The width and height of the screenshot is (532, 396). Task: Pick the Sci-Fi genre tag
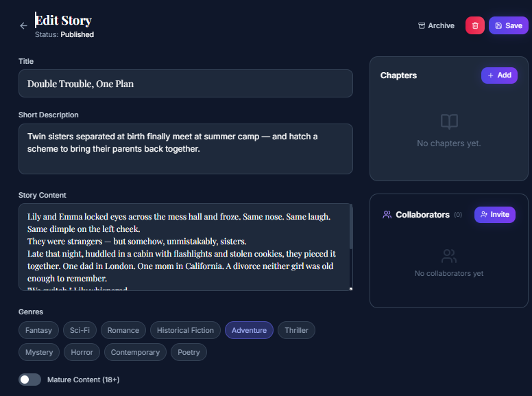click(80, 330)
